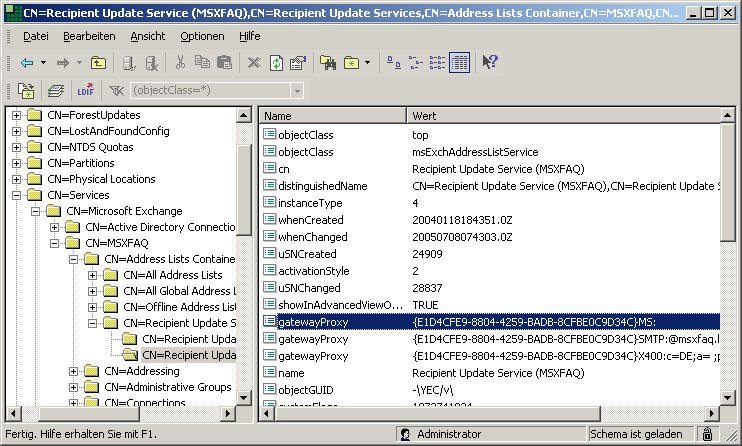Viewport: 742px width, 446px height.
Task: Open the Ansicht menu
Action: (x=148, y=36)
